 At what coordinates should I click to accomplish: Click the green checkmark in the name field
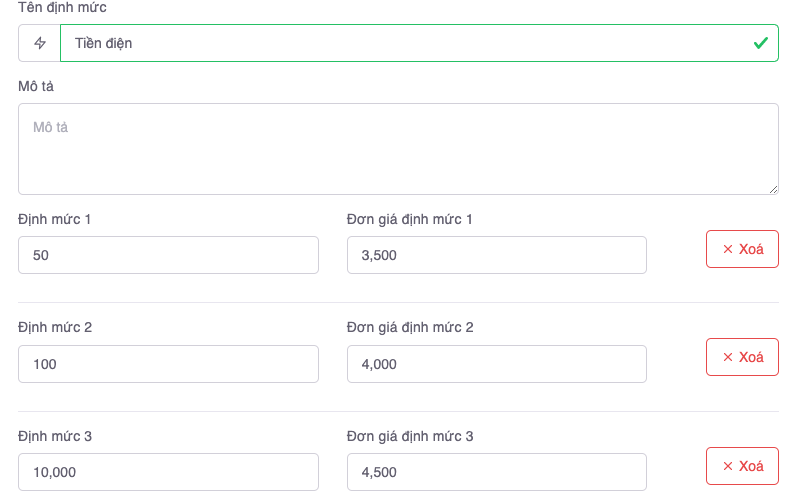click(x=760, y=43)
